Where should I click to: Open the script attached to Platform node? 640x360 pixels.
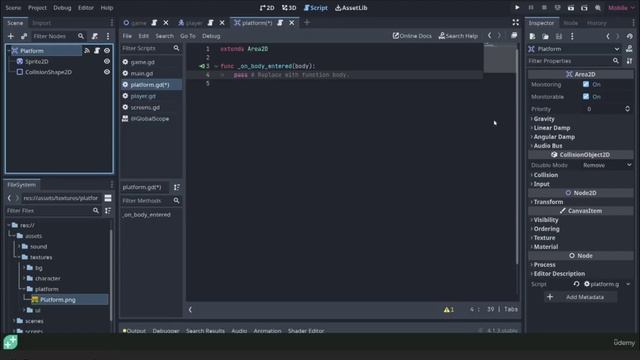pyautogui.click(x=97, y=51)
